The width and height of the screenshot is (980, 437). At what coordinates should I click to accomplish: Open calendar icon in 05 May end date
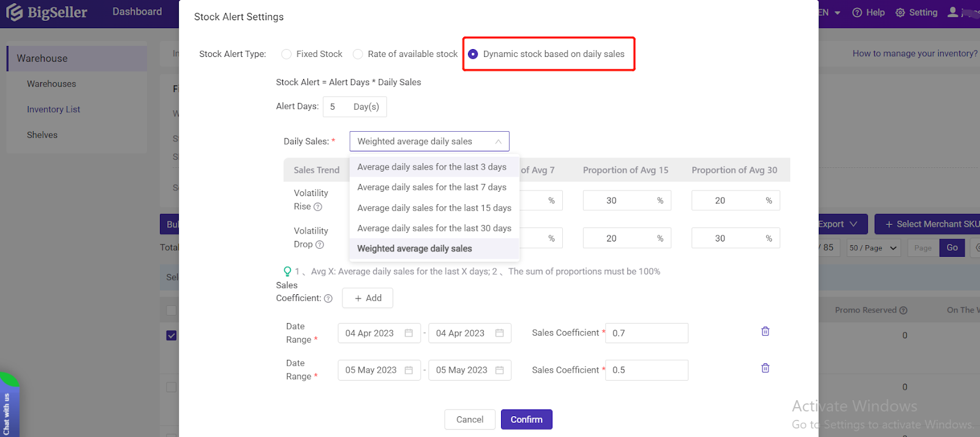[x=499, y=370]
